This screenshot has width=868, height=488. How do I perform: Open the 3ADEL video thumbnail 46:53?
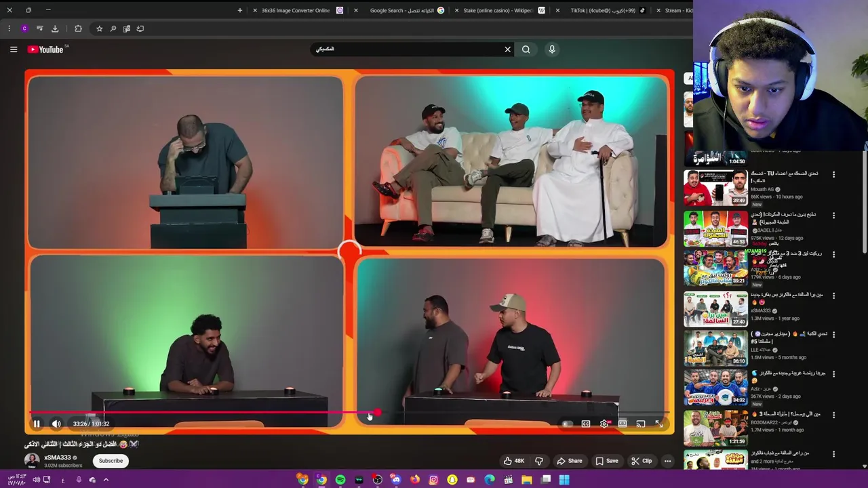[x=715, y=228]
